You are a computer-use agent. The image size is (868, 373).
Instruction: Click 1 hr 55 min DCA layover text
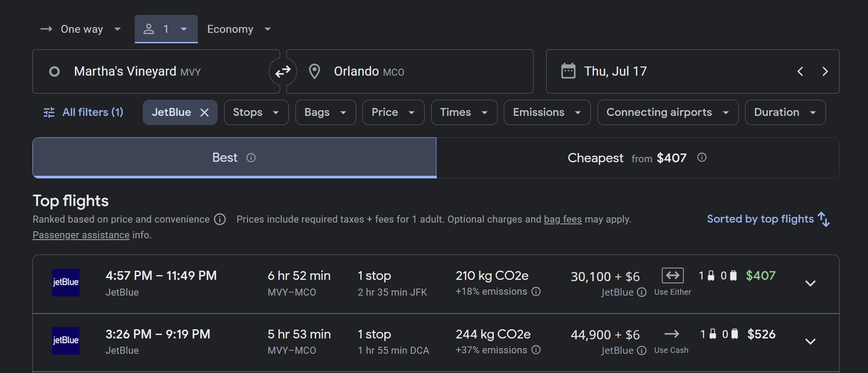[394, 350]
